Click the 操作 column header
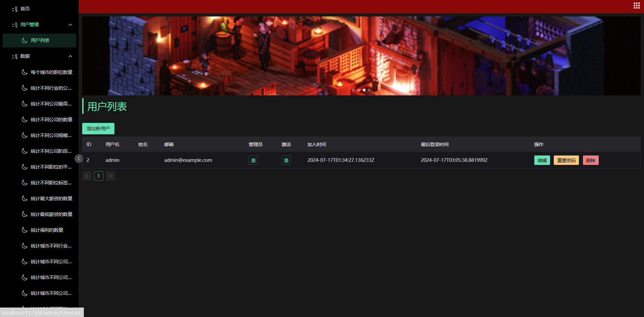644x317 pixels. [539, 144]
